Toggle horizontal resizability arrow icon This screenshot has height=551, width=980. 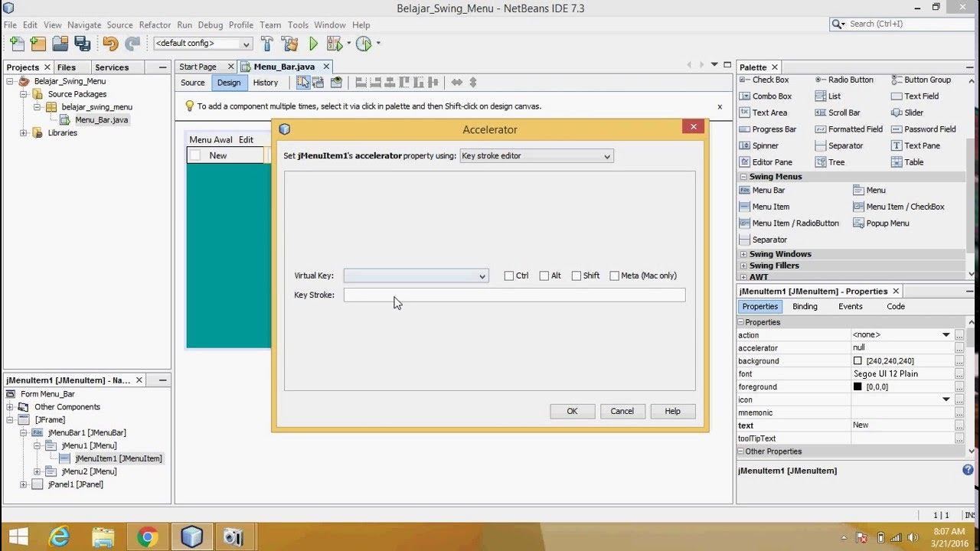457,82
